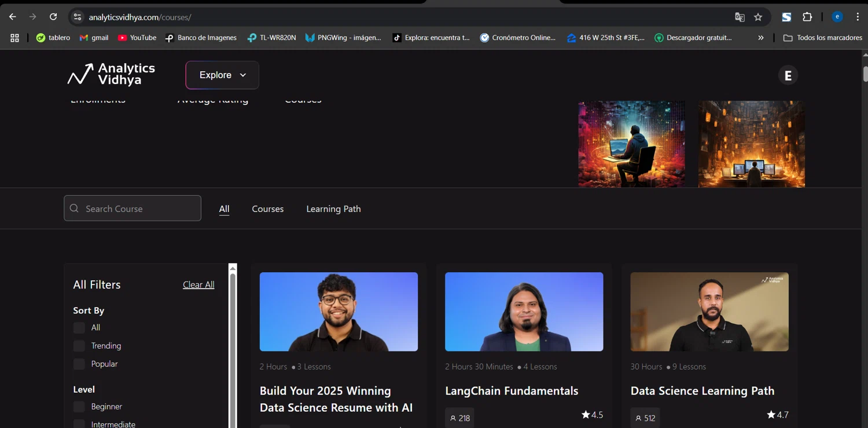868x428 pixels.
Task: Click the page vertical scrollbar
Action: 865,74
